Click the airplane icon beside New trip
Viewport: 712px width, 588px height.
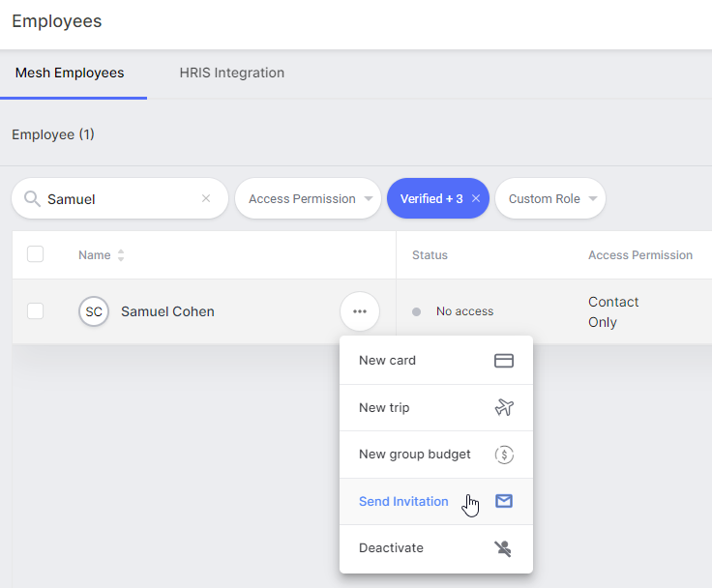(504, 407)
